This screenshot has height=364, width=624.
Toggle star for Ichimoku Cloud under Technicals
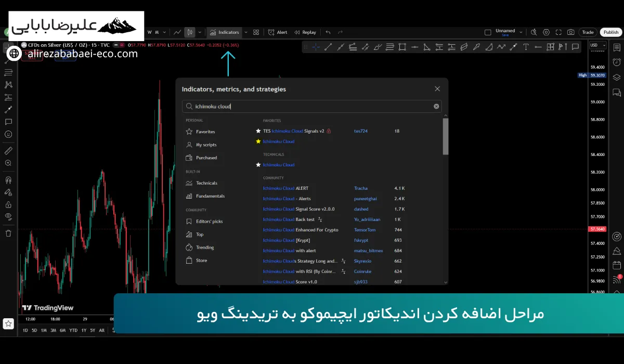click(x=258, y=165)
